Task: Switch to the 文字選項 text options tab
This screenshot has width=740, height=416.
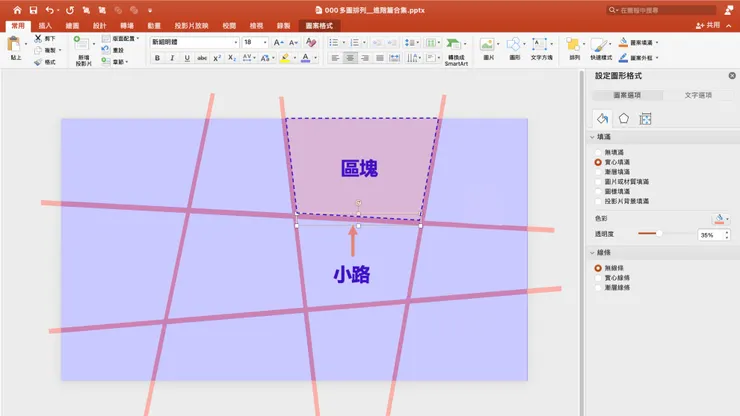Action: tap(698, 95)
